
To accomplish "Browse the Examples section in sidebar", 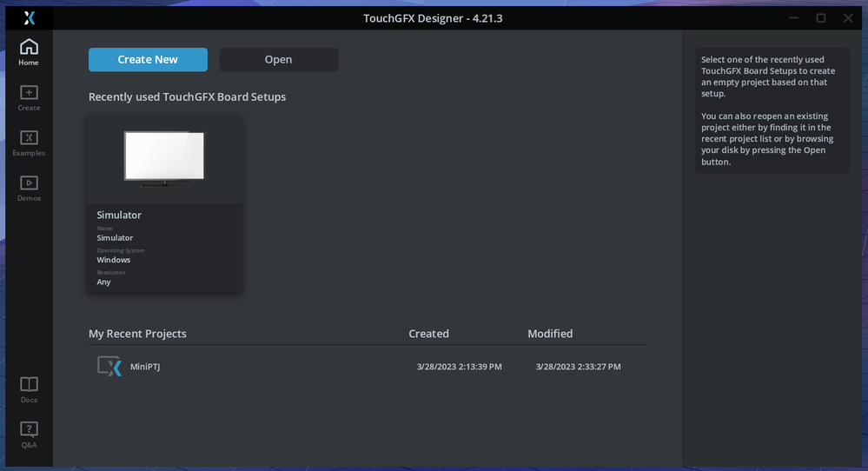I will (29, 143).
